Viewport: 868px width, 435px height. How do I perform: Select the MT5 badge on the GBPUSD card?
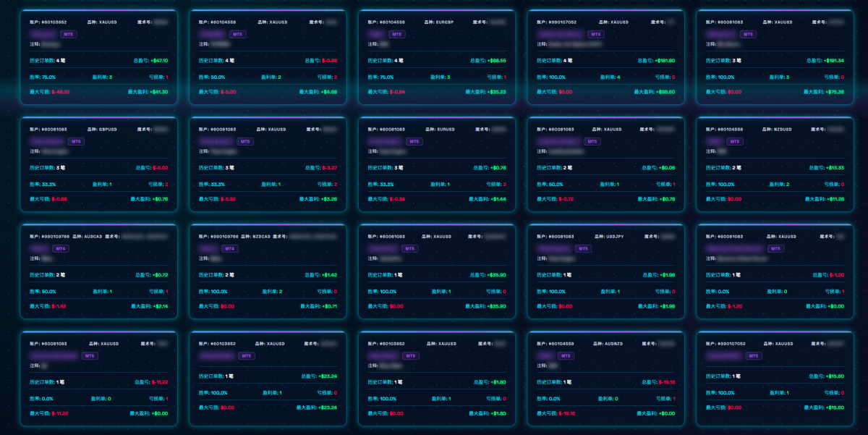point(76,141)
